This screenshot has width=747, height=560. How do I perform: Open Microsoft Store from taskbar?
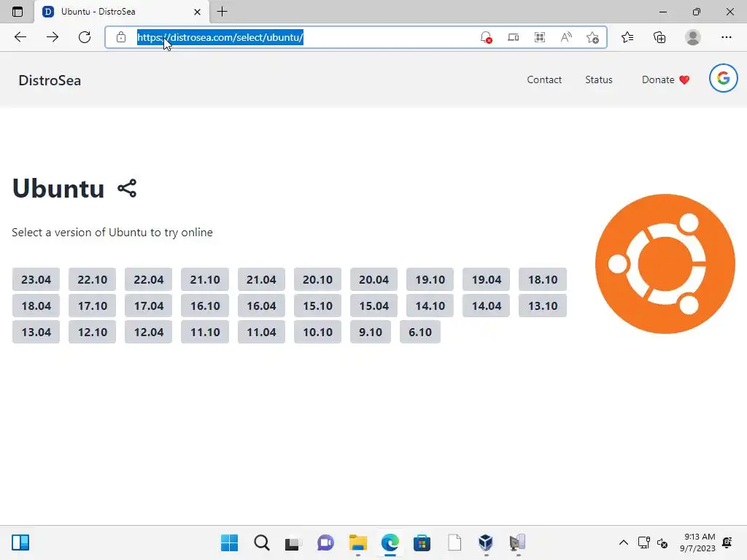[422, 542]
